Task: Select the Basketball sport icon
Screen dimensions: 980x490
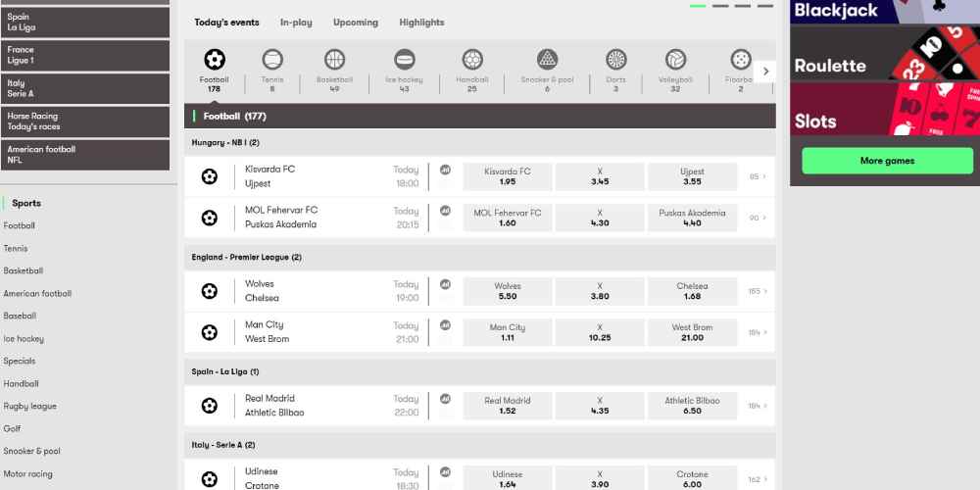Action: (334, 61)
